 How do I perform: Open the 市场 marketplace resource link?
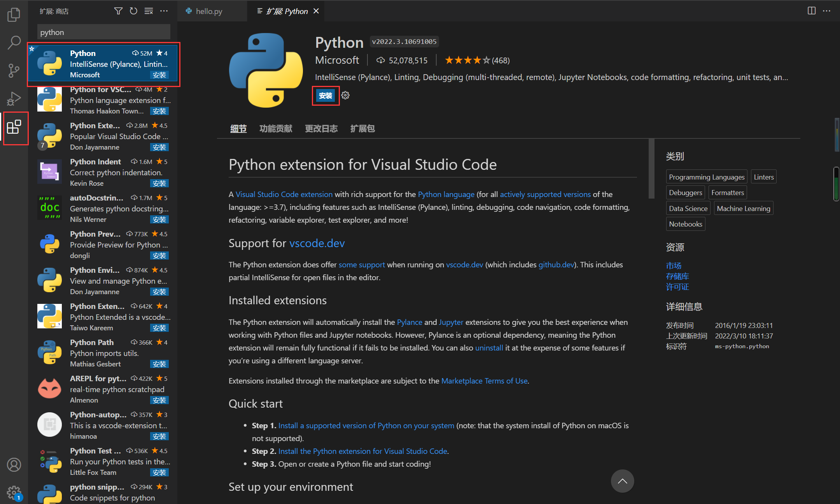coord(674,266)
